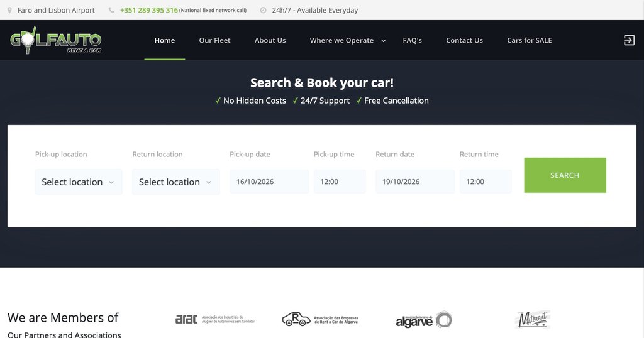
Task: Open the Algarve tourism association logo
Action: [x=423, y=320]
